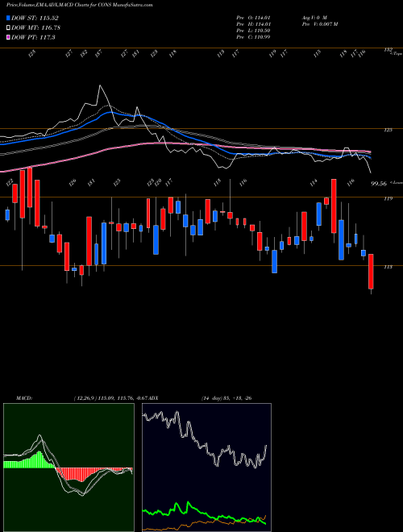The image size is (403, 532).
Task: Click the MACD values '115.09, 115.76, -0.67'
Action: pos(124,398)
